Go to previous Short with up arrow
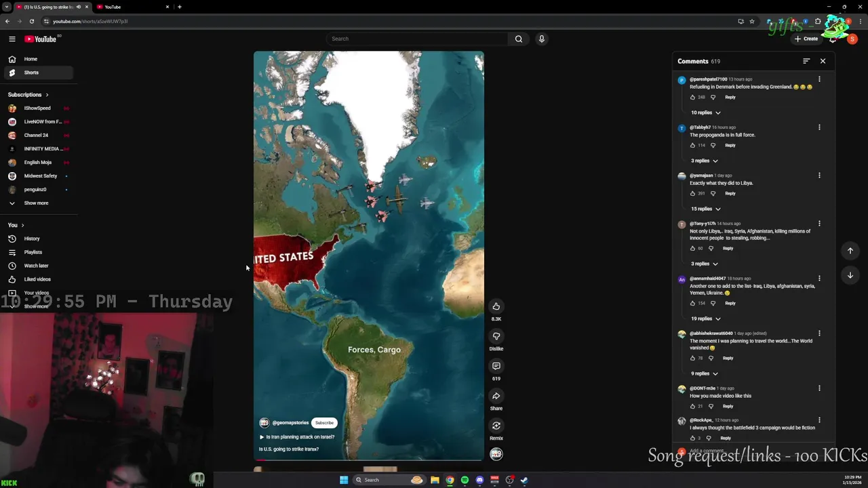The width and height of the screenshot is (868, 488). pyautogui.click(x=850, y=251)
